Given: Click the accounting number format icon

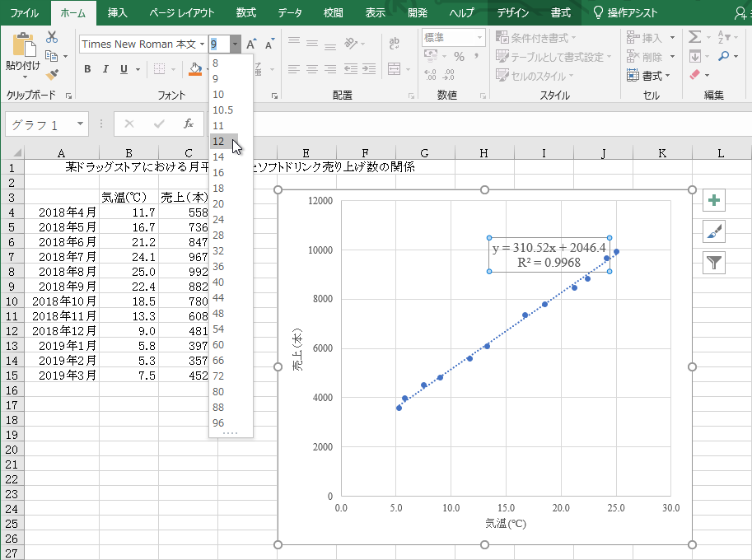Looking at the screenshot, I should point(431,57).
